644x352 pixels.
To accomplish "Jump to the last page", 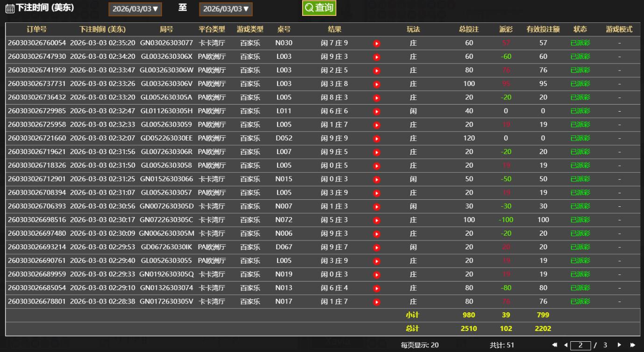I will tap(633, 345).
